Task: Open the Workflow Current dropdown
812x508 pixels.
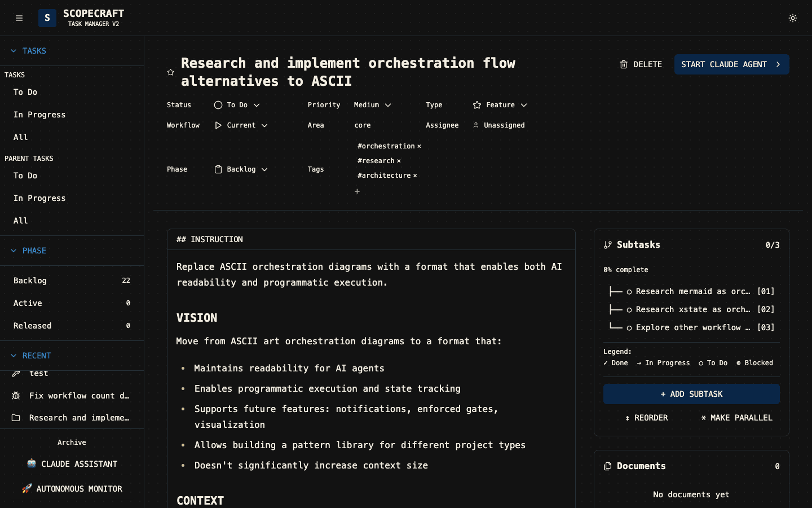Action: [241, 125]
